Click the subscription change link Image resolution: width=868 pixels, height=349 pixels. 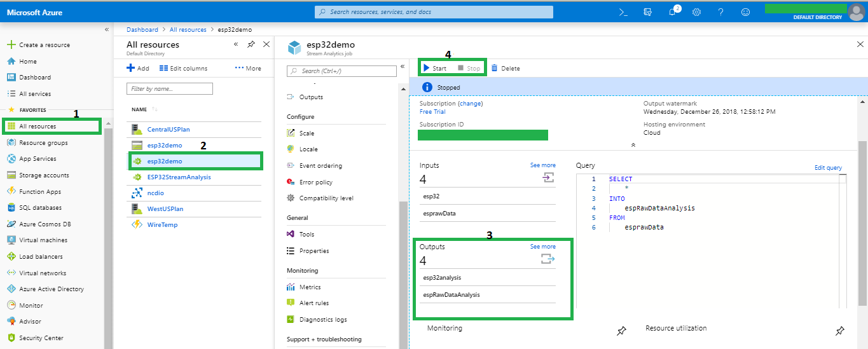pyautogui.click(x=471, y=104)
